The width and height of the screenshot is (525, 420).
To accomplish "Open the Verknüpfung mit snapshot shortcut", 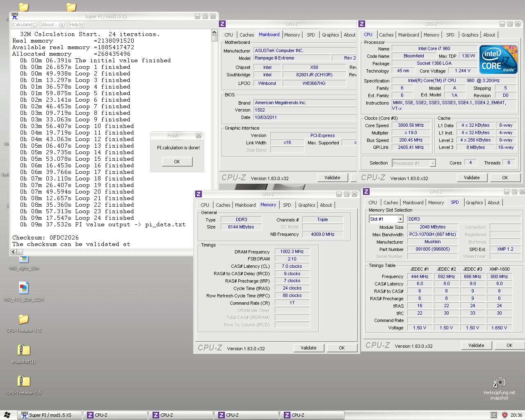I will pyautogui.click(x=499, y=383).
